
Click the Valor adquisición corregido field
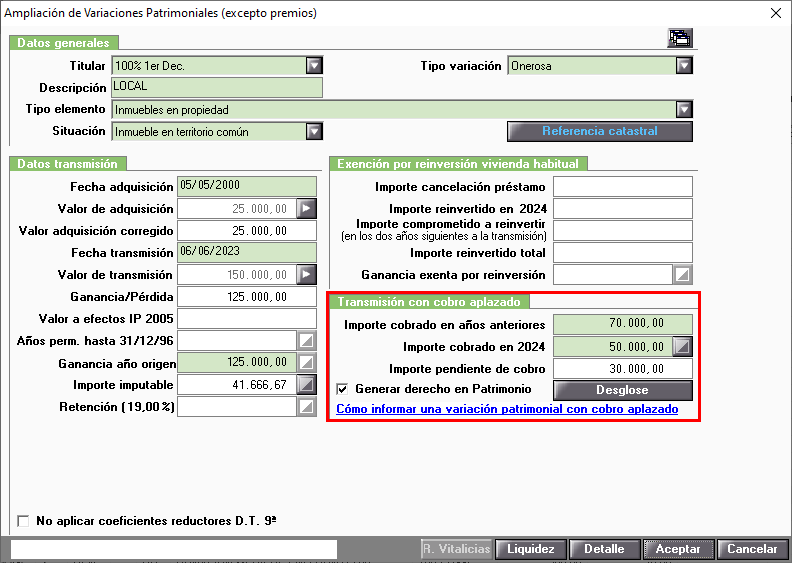(x=247, y=231)
